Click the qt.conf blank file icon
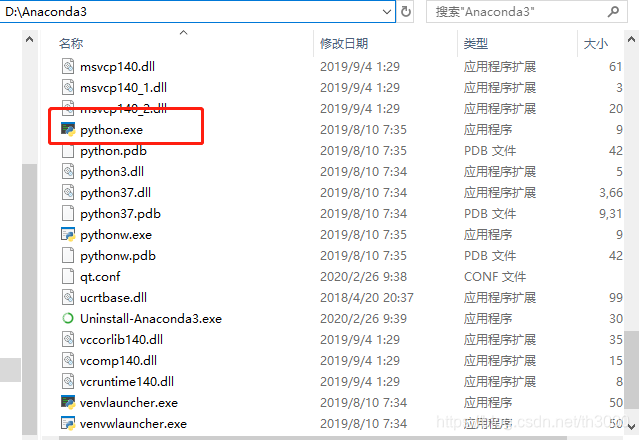The width and height of the screenshot is (639, 440). point(68,276)
